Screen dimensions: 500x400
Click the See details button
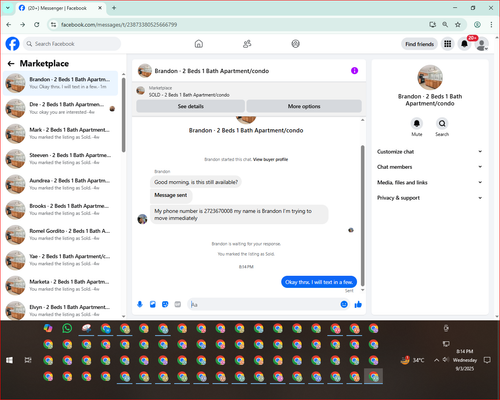(191, 106)
